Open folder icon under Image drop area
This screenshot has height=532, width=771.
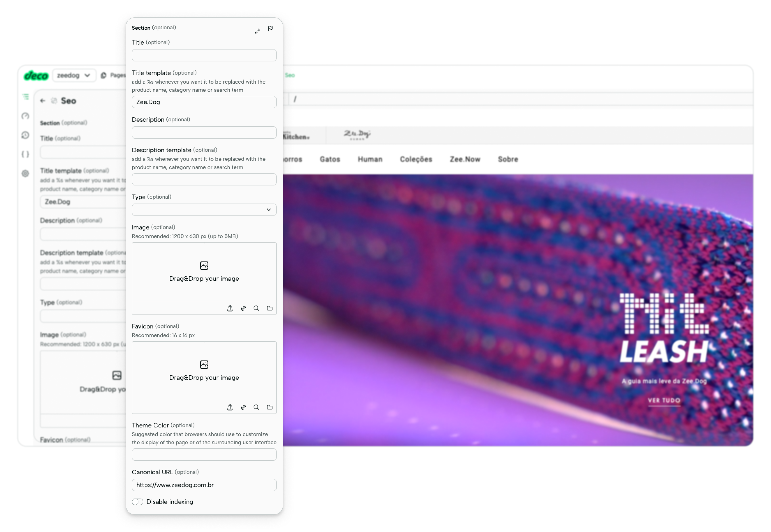pyautogui.click(x=270, y=308)
